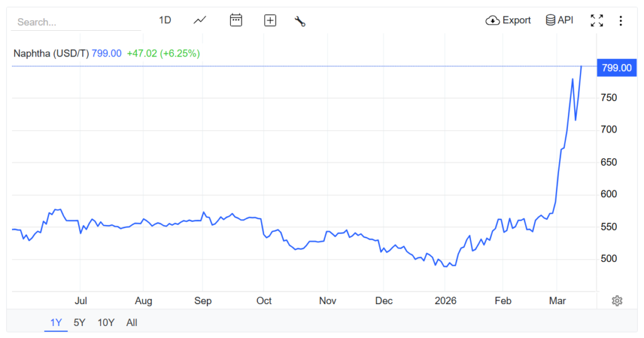The image size is (644, 338).
Task: Click the 799.00 current price tag
Action: pos(616,68)
